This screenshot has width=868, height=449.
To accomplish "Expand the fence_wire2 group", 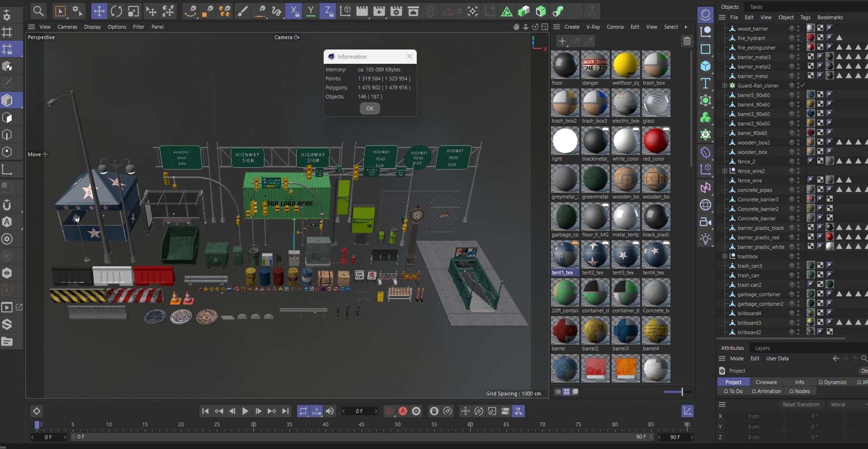I will coord(725,171).
